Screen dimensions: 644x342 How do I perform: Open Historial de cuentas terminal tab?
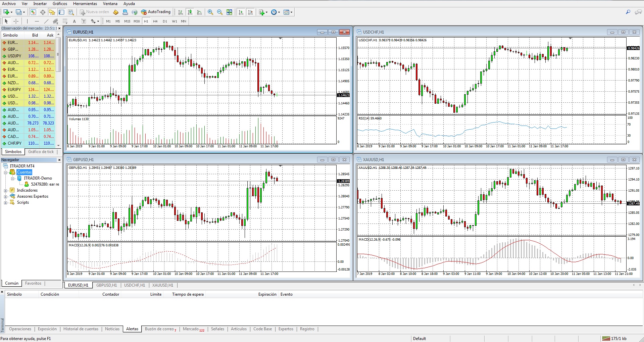click(81, 329)
